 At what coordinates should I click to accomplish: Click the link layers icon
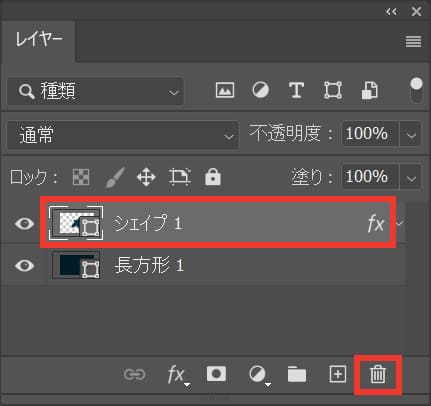tap(135, 374)
